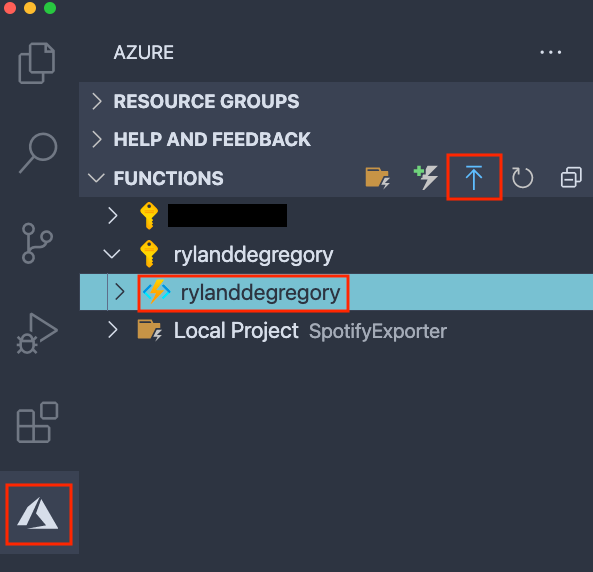The width and height of the screenshot is (593, 572).
Task: Open the Search view icon
Action: click(x=38, y=152)
